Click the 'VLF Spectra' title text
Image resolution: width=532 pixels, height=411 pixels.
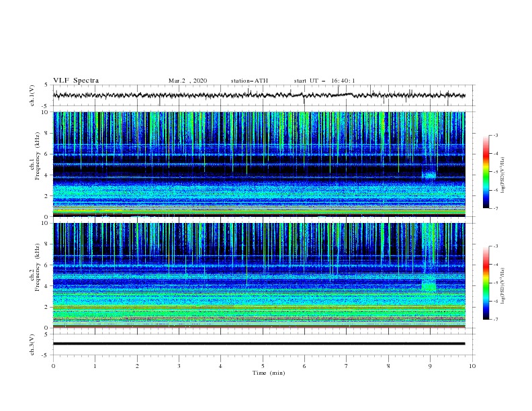click(x=76, y=81)
